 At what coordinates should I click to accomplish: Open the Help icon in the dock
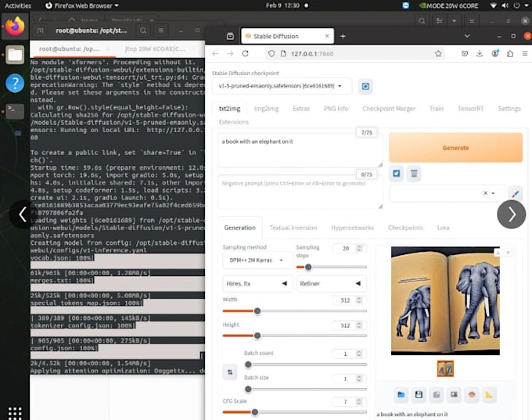pos(15,83)
